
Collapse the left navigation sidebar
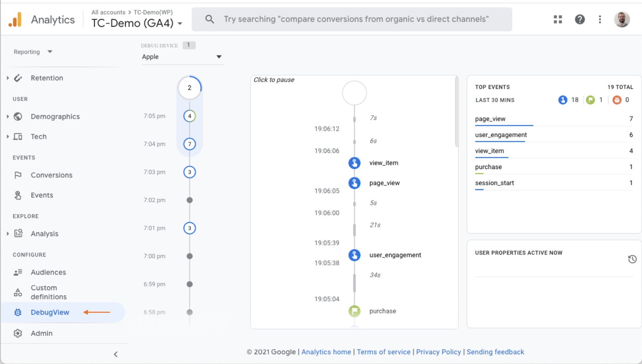pos(116,354)
